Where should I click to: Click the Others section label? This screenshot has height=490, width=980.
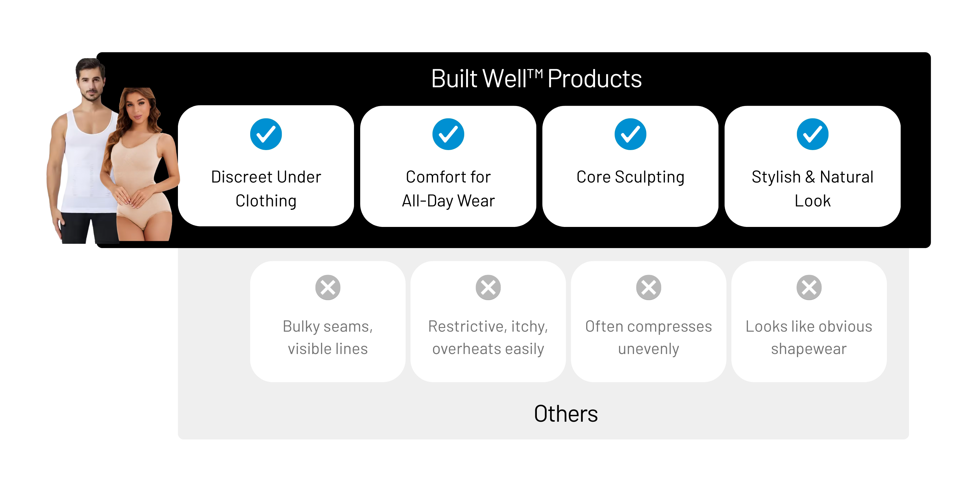tap(566, 413)
